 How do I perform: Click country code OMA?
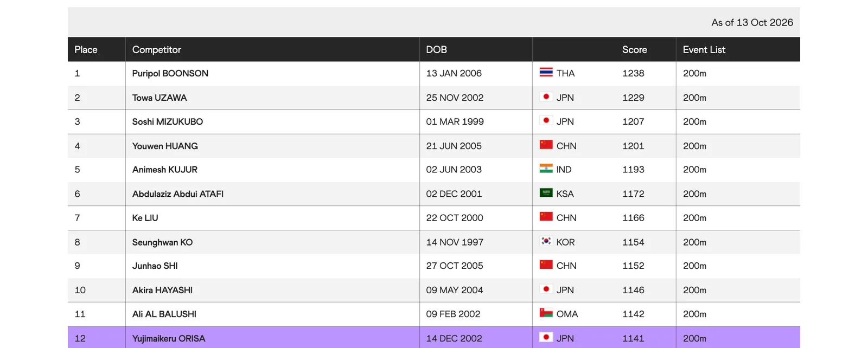pyautogui.click(x=567, y=314)
